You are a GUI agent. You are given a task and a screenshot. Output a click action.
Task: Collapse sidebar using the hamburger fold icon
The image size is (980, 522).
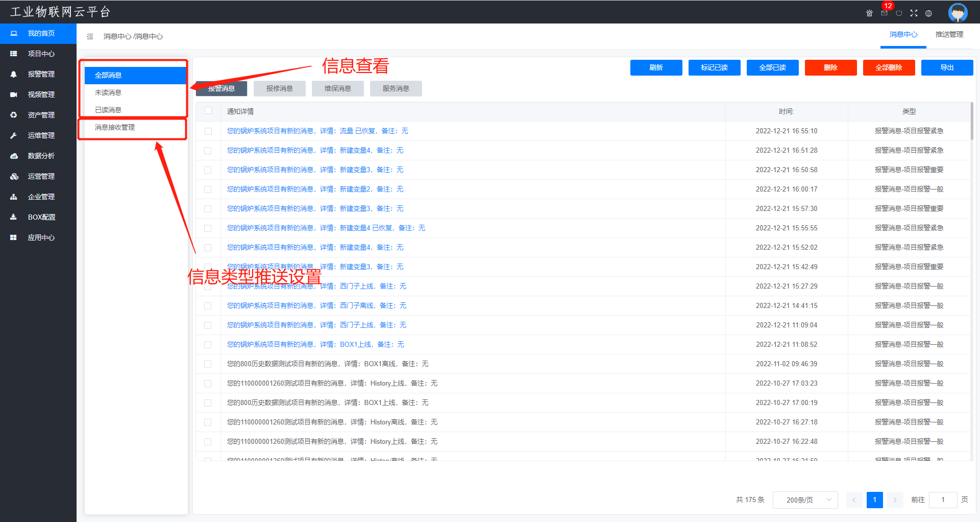(x=90, y=36)
